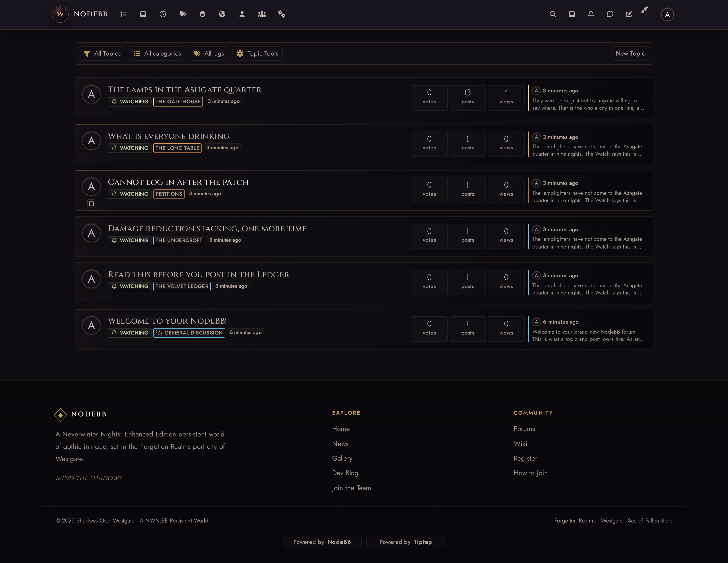Open the notifications bell icon
728x563 pixels.
(x=591, y=14)
